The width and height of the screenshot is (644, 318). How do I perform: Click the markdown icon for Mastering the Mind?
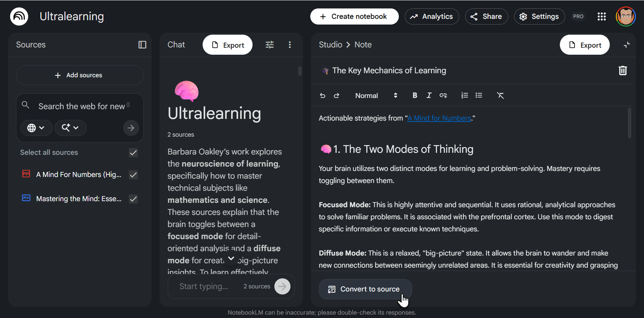pyautogui.click(x=26, y=198)
